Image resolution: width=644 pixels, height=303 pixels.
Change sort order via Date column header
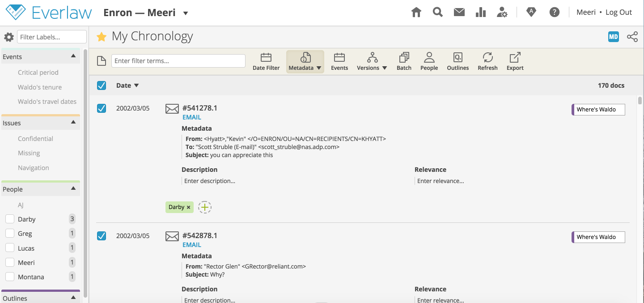[x=127, y=85]
